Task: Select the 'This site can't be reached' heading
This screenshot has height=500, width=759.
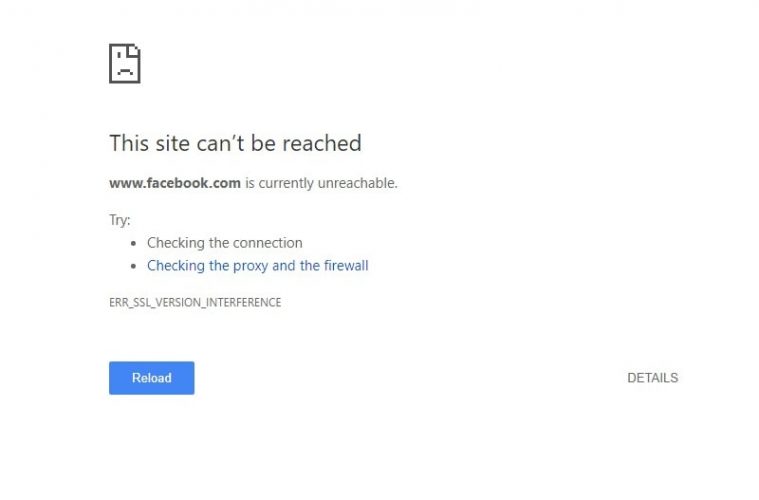Action: tap(235, 143)
